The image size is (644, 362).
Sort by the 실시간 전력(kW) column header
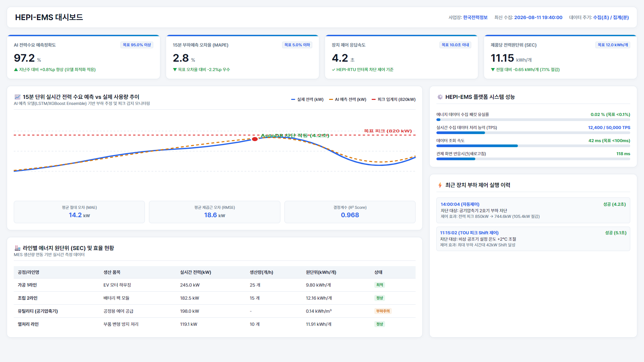pyautogui.click(x=196, y=273)
